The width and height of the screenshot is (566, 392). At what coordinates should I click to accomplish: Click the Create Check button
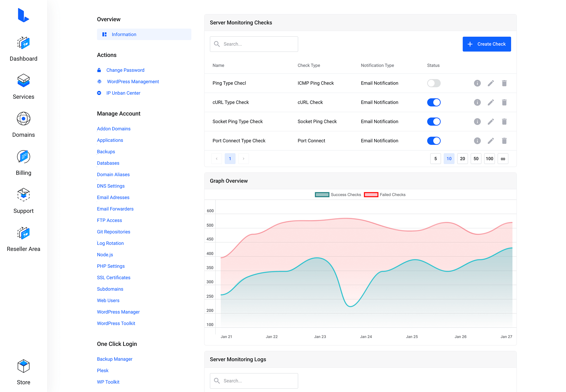[487, 44]
